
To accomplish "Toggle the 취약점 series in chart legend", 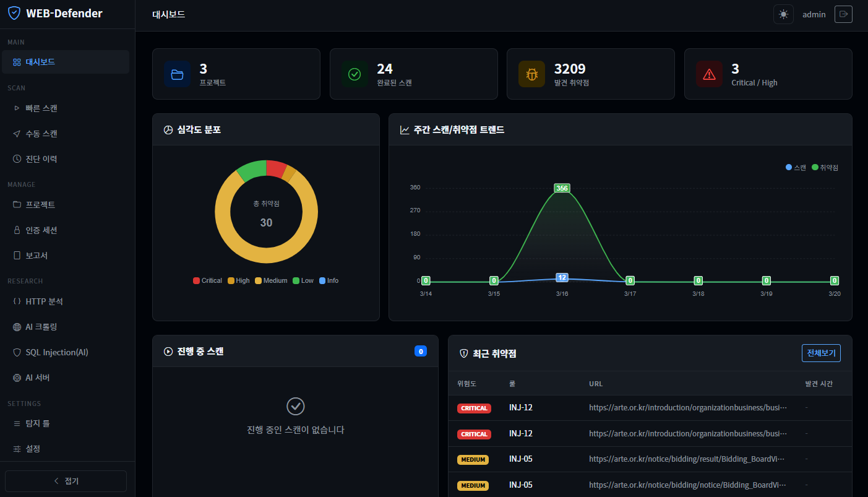I will point(825,166).
